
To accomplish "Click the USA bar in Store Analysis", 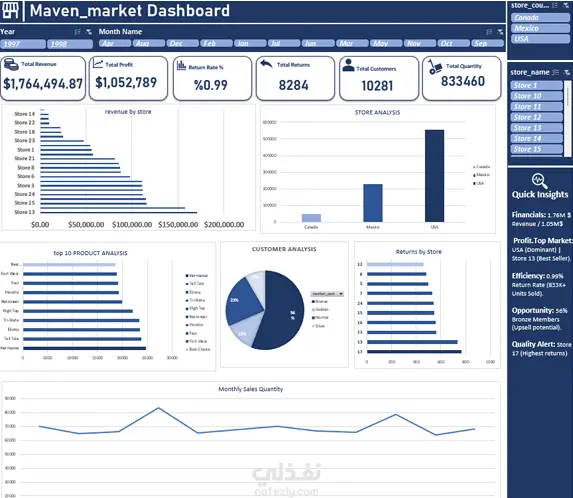I will pyautogui.click(x=435, y=176).
